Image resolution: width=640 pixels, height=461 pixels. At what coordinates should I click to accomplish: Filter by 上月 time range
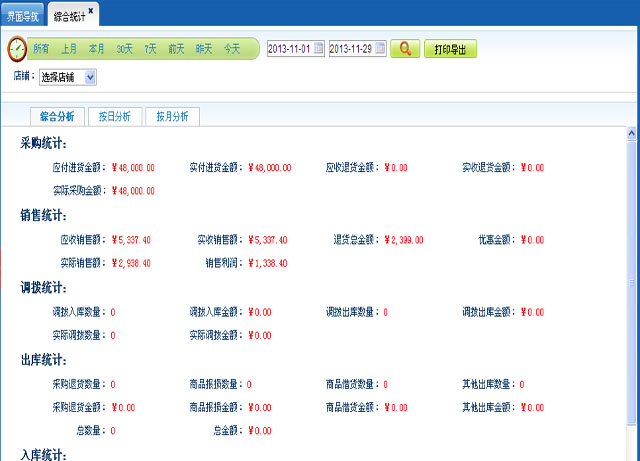pyautogui.click(x=69, y=49)
